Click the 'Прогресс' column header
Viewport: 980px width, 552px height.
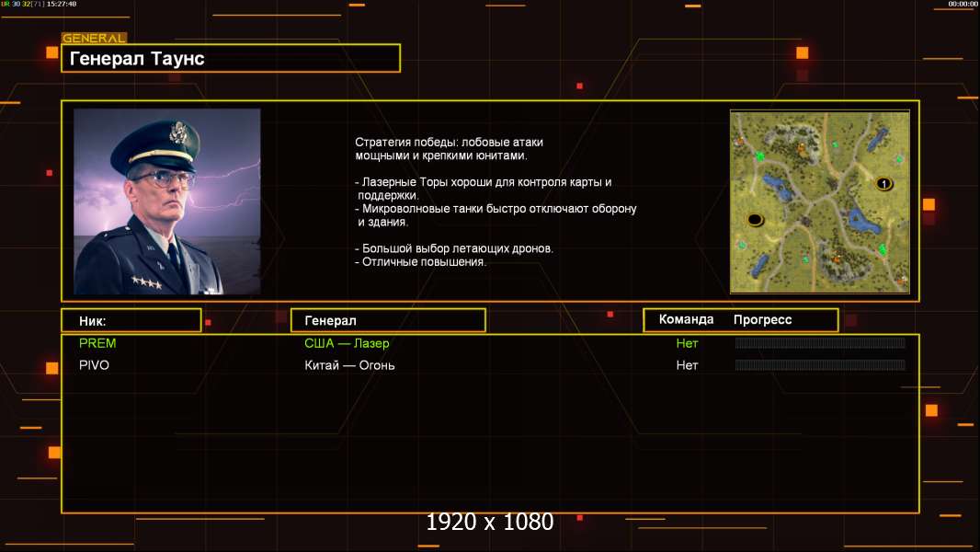pos(762,319)
